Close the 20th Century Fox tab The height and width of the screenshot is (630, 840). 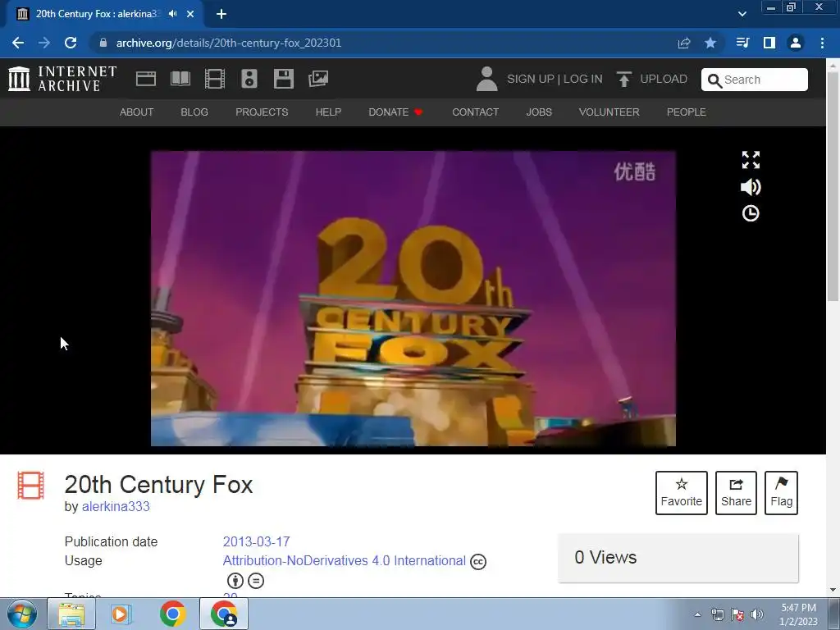(x=190, y=14)
